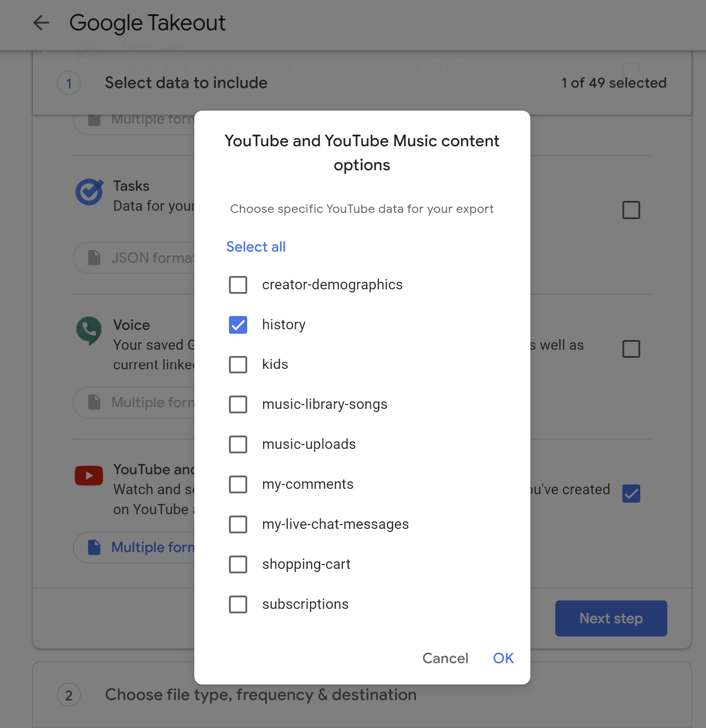Uncheck the history checkbox
The height and width of the screenshot is (728, 706).
point(238,325)
